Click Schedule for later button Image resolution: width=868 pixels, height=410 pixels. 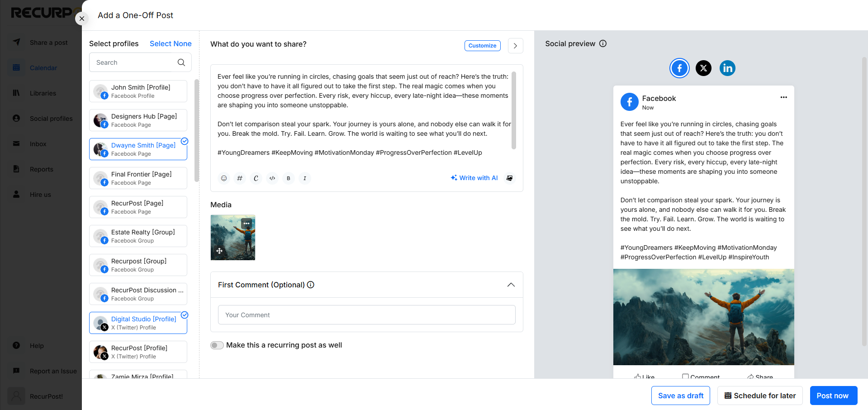pyautogui.click(x=760, y=396)
